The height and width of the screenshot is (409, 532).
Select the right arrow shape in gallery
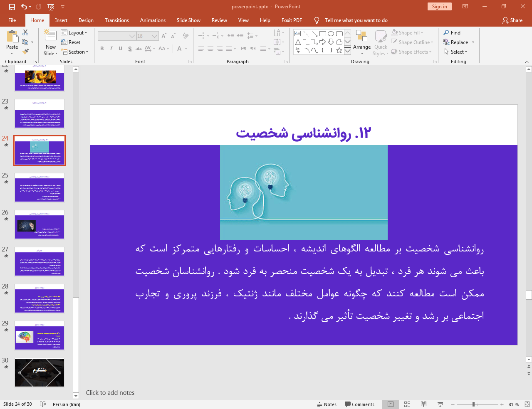tap(323, 42)
